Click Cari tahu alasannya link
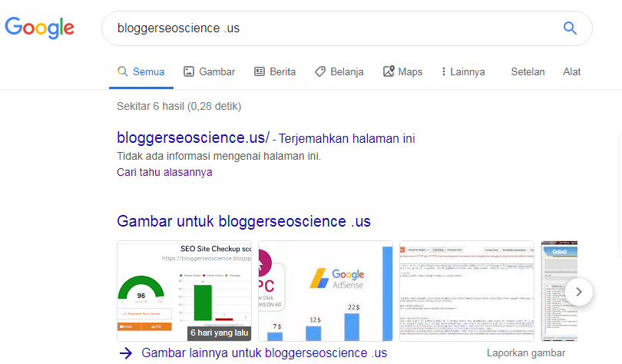Viewport: 622px width, 364px height. (x=164, y=172)
